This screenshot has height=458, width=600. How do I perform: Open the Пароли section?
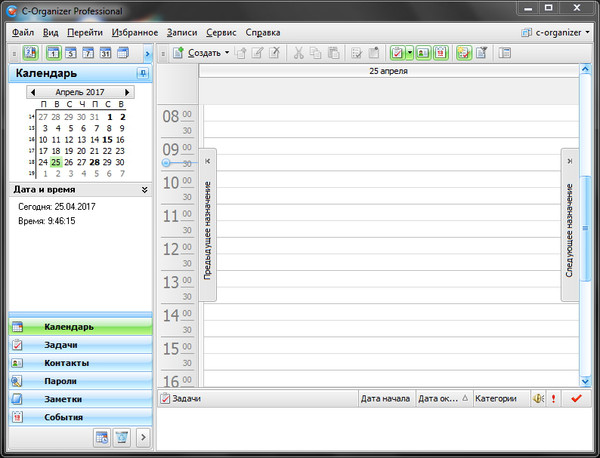(80, 381)
